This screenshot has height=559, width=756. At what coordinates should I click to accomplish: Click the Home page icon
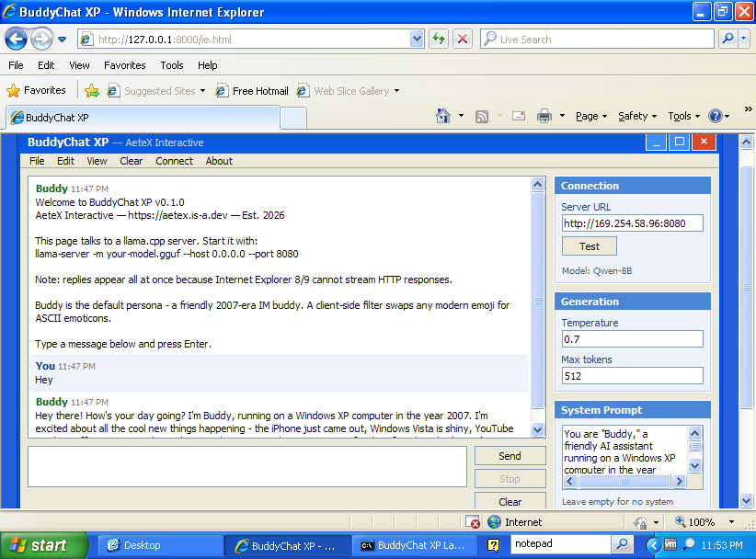click(443, 116)
